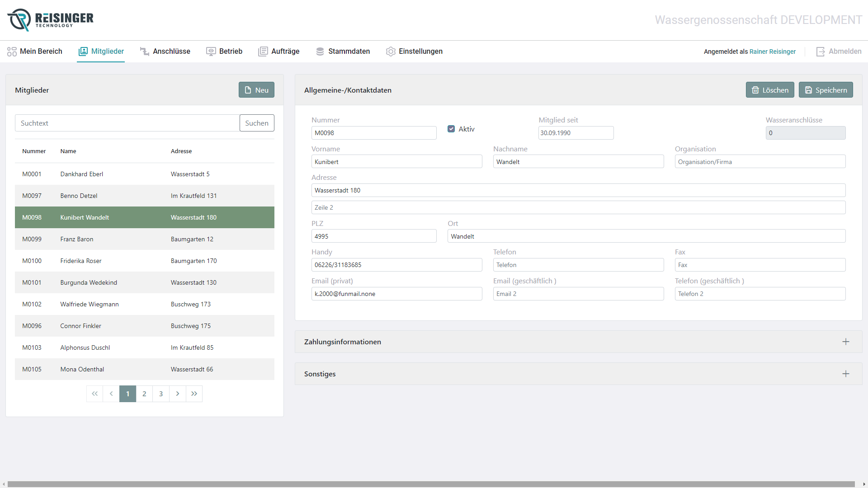Click the Neu text on the button

click(262, 90)
